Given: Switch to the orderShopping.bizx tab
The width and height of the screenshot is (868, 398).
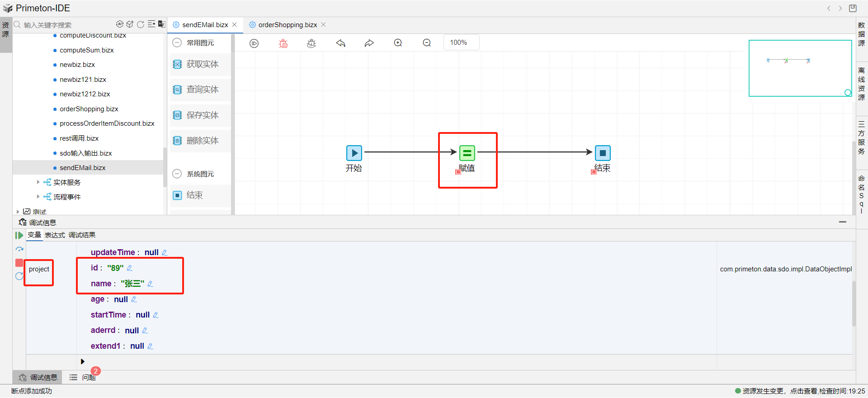Looking at the screenshot, I should (288, 25).
